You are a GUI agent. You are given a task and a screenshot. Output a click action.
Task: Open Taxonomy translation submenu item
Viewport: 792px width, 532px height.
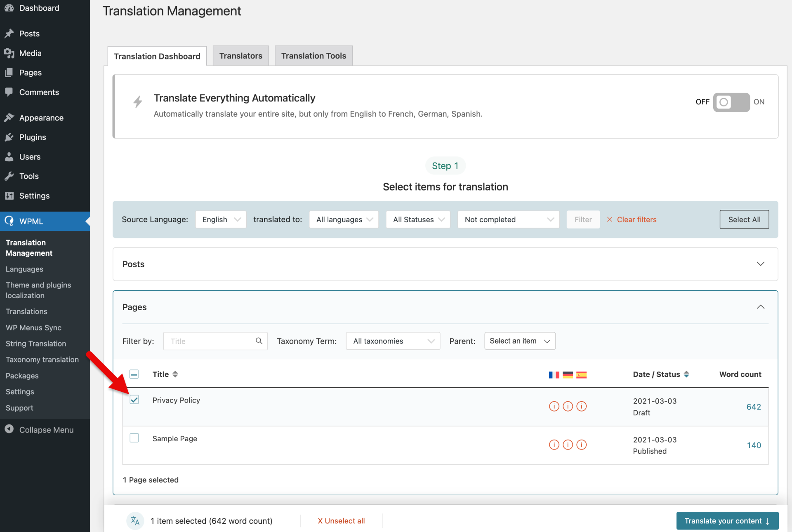pos(42,360)
